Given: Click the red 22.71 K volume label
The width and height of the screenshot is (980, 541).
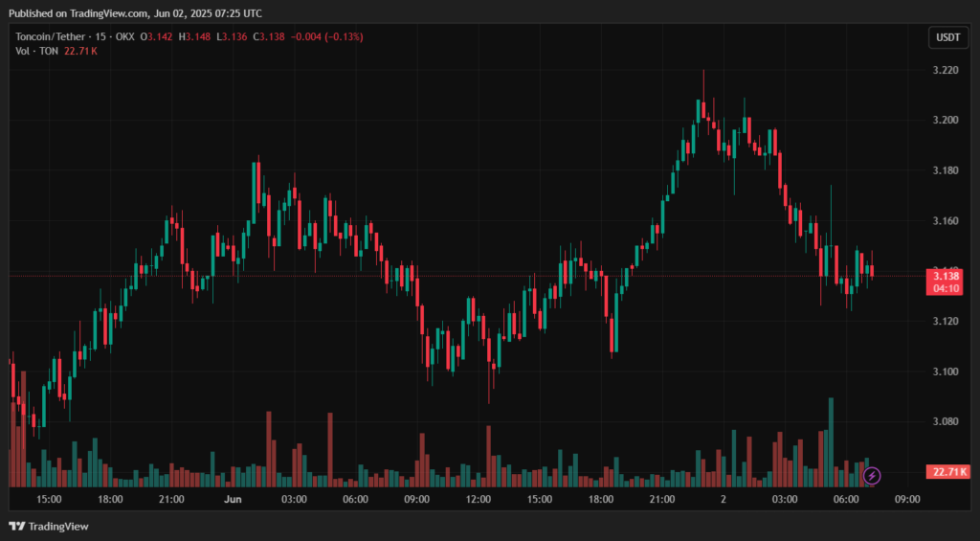Looking at the screenshot, I should [947, 471].
